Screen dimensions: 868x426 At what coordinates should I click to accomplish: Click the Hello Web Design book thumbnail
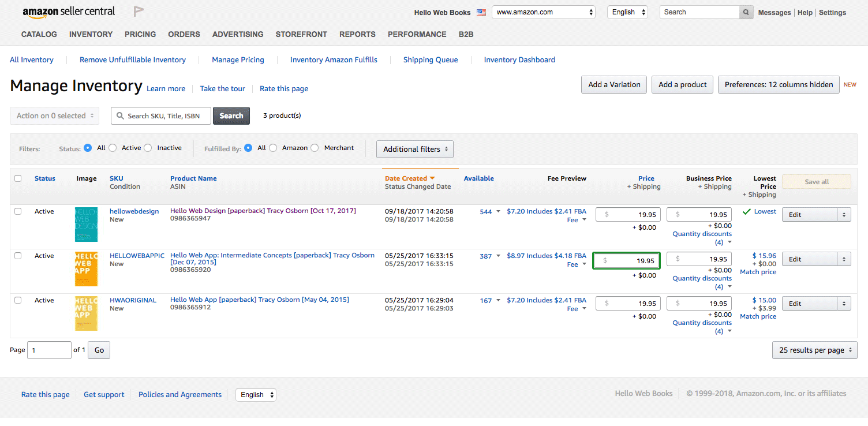click(x=86, y=225)
